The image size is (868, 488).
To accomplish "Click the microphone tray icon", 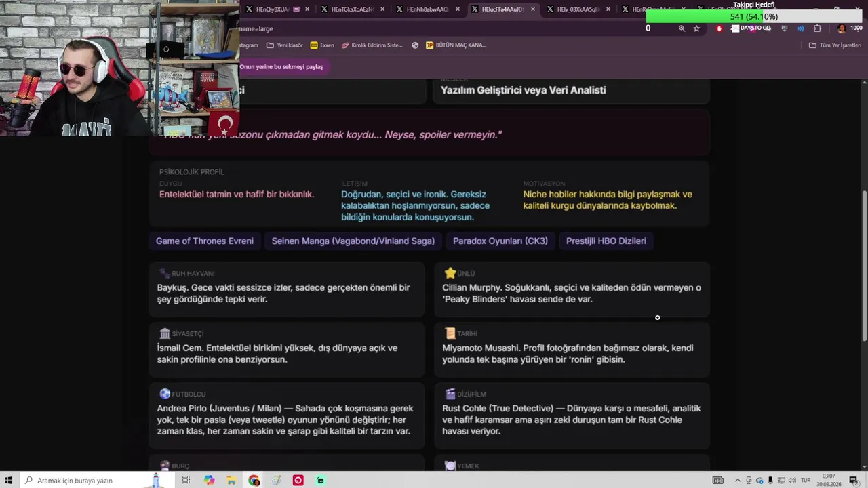I will pos(770,481).
